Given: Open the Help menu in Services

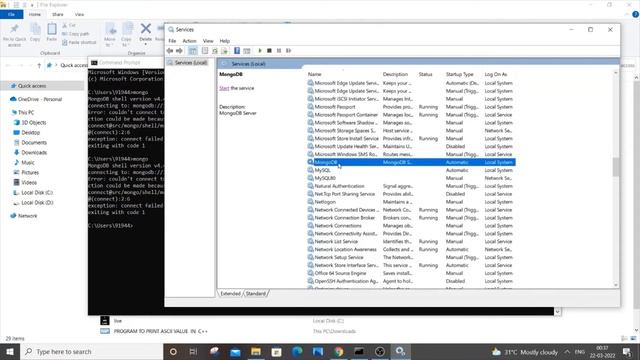Looking at the screenshot, I should [224, 41].
